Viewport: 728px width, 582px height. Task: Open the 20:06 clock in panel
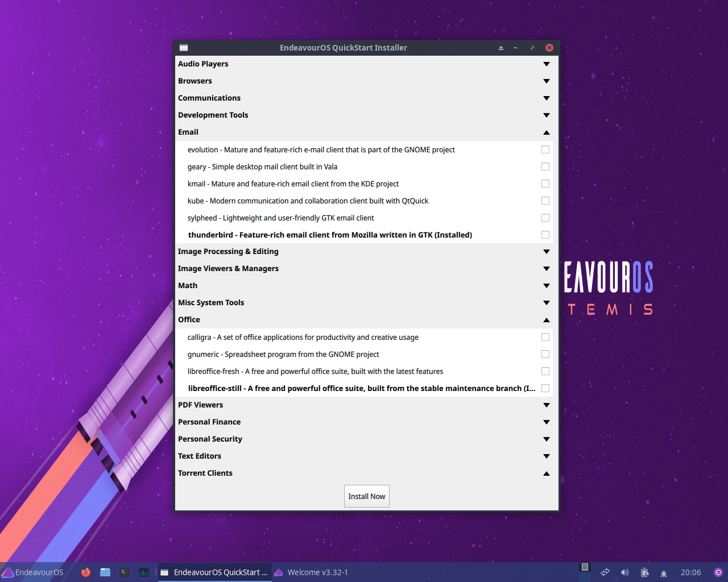point(691,572)
